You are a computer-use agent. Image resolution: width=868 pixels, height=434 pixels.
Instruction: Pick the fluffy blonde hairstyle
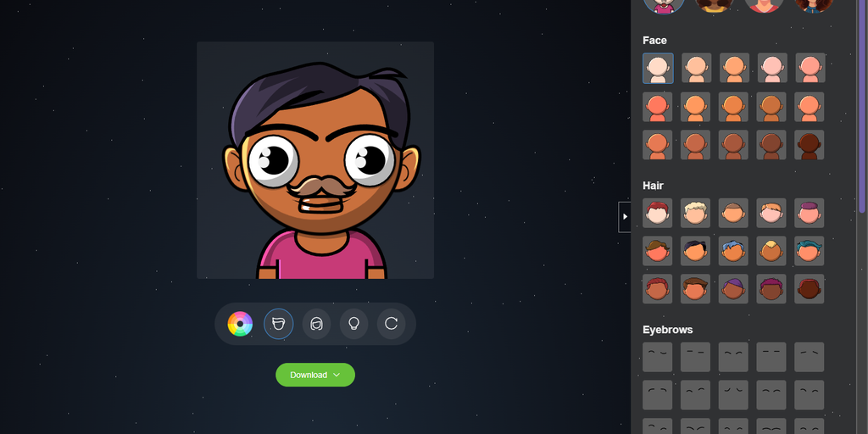tap(695, 213)
